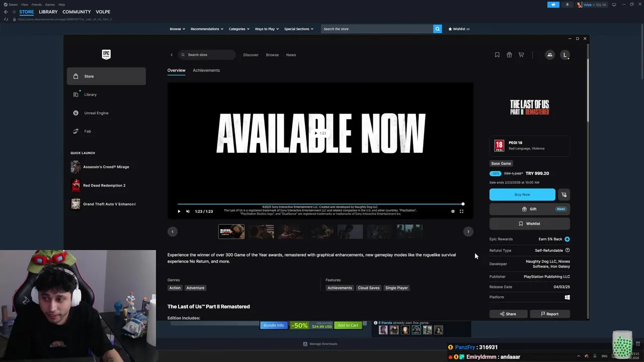Screen dimensions: 644x362
Task: Open Browse in Epic header
Action: click(272, 55)
